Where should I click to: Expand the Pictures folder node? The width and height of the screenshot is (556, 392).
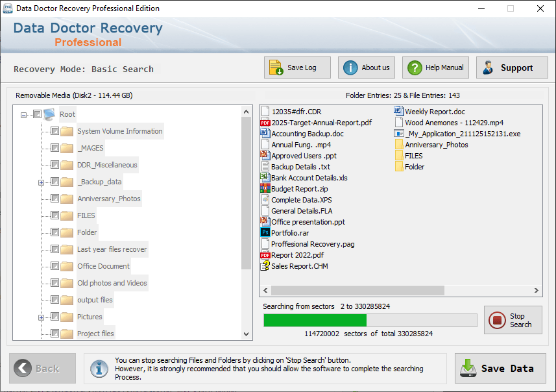tap(41, 317)
